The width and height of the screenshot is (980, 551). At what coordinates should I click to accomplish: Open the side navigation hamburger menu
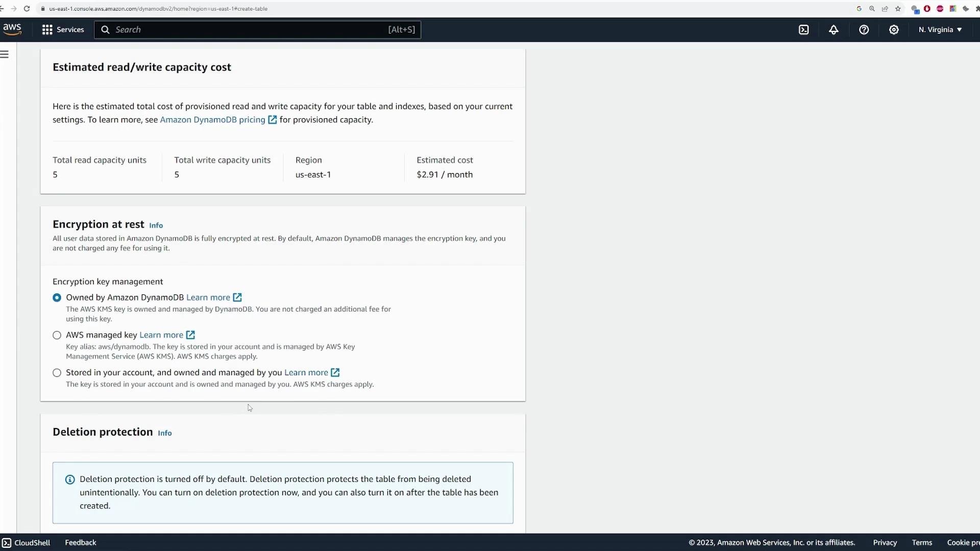pos(5,54)
